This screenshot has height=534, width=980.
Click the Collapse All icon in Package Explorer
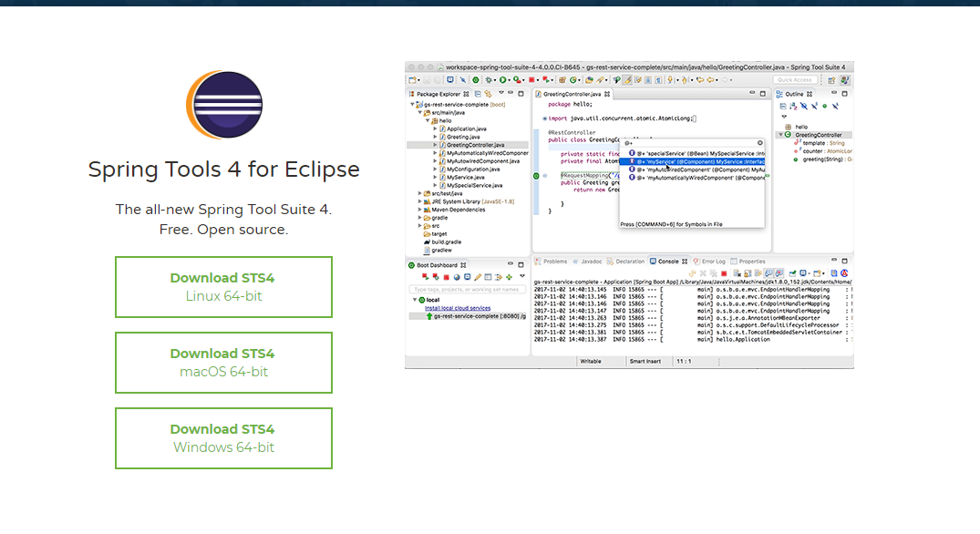(478, 94)
